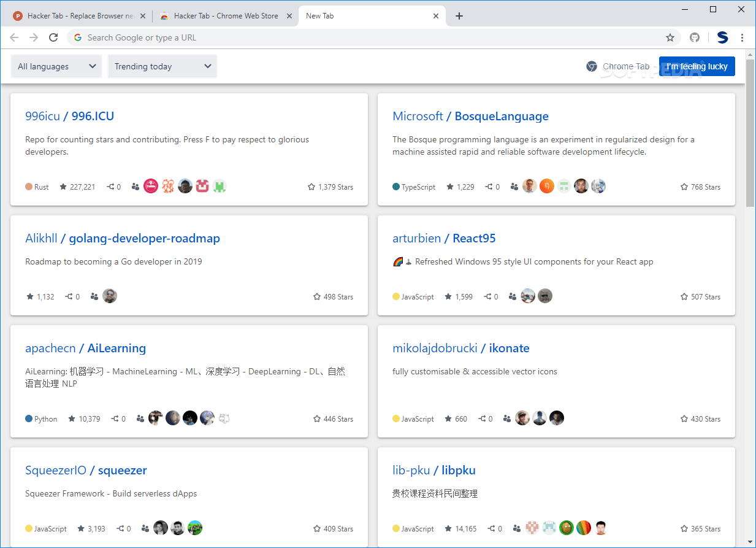Viewport: 756px width, 548px height.
Task: Click the I'm feeling lucky button
Action: pos(697,66)
